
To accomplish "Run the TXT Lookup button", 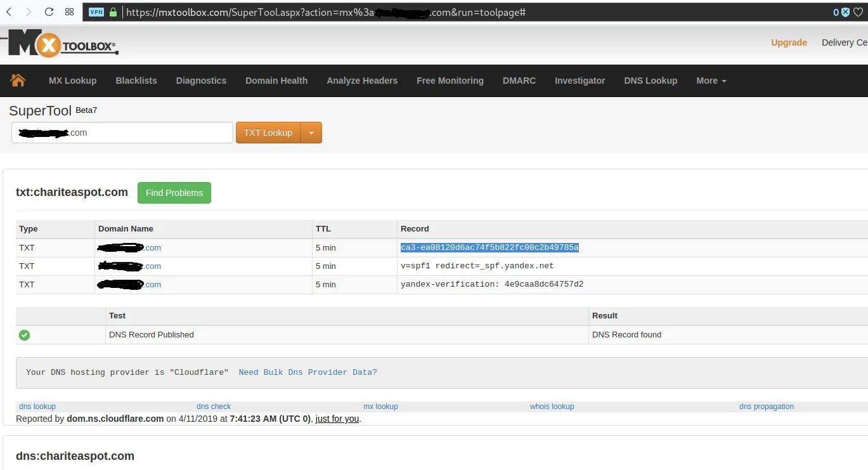I will (x=268, y=133).
